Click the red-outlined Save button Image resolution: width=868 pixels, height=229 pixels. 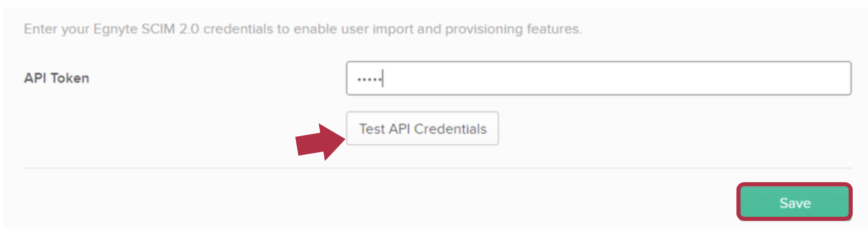[795, 203]
